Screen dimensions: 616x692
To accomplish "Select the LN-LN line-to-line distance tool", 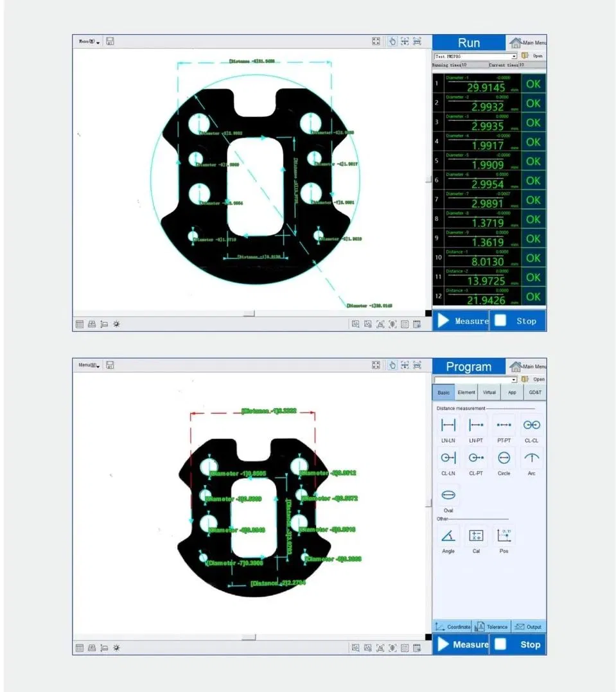I will coord(448,425).
